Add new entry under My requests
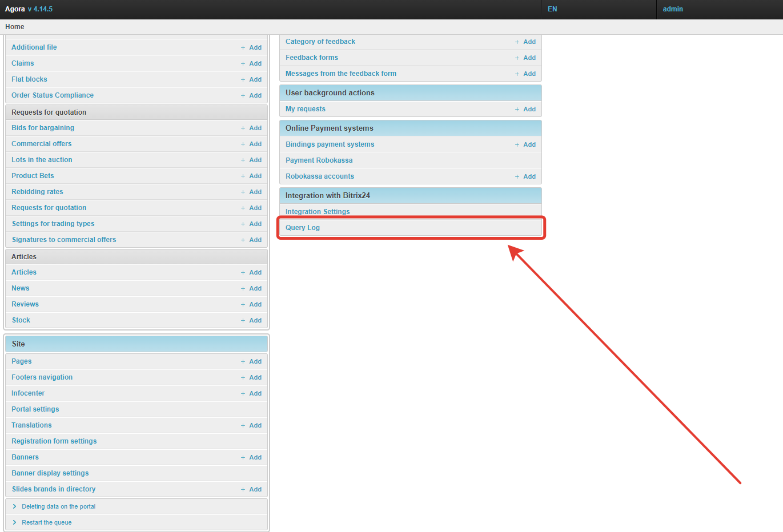Screen dimensions: 783x532 point(525,109)
